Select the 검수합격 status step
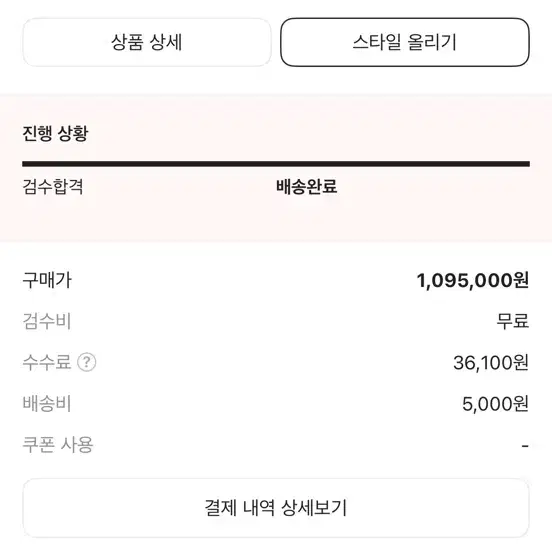Viewport: 552px width, 552px height. pos(53,187)
